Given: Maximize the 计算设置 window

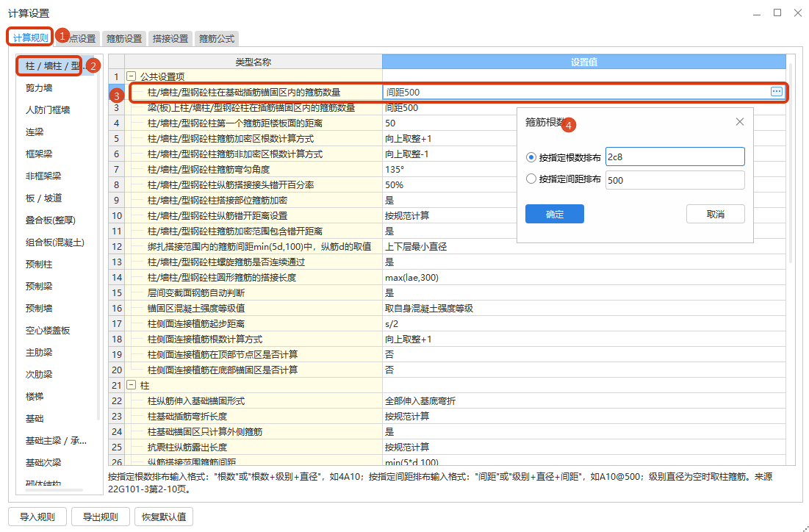Looking at the screenshot, I should 777,13.
